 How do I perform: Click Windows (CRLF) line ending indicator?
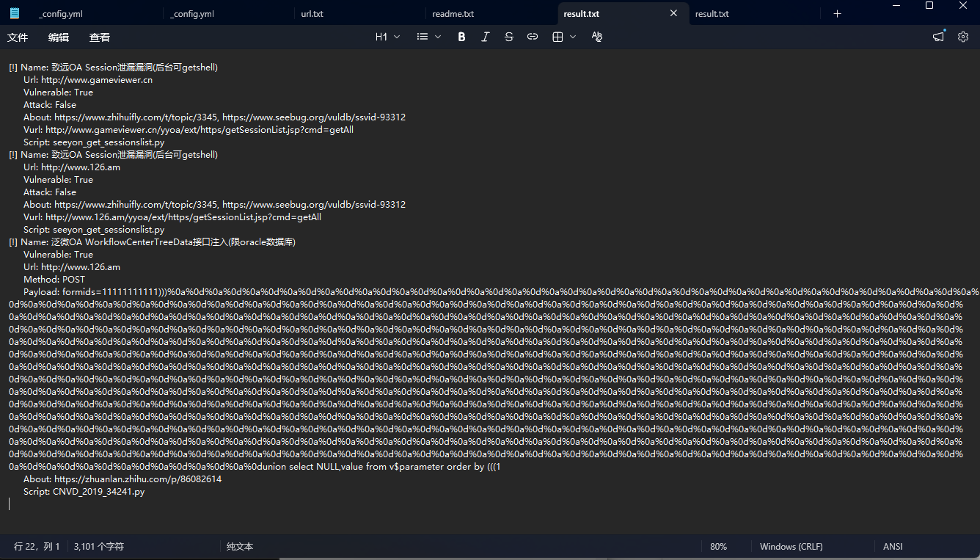click(791, 547)
